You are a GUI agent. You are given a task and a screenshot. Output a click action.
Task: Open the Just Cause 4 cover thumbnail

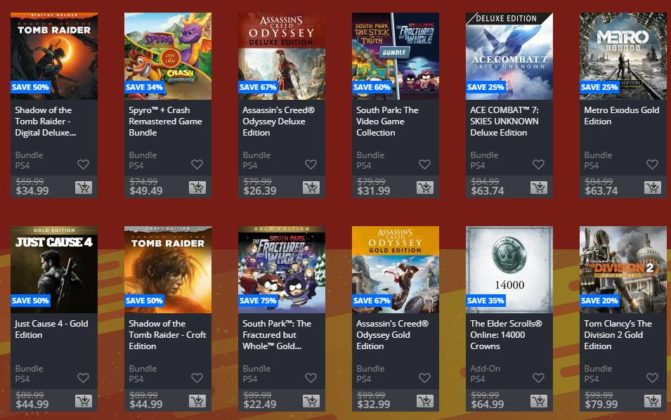54,270
